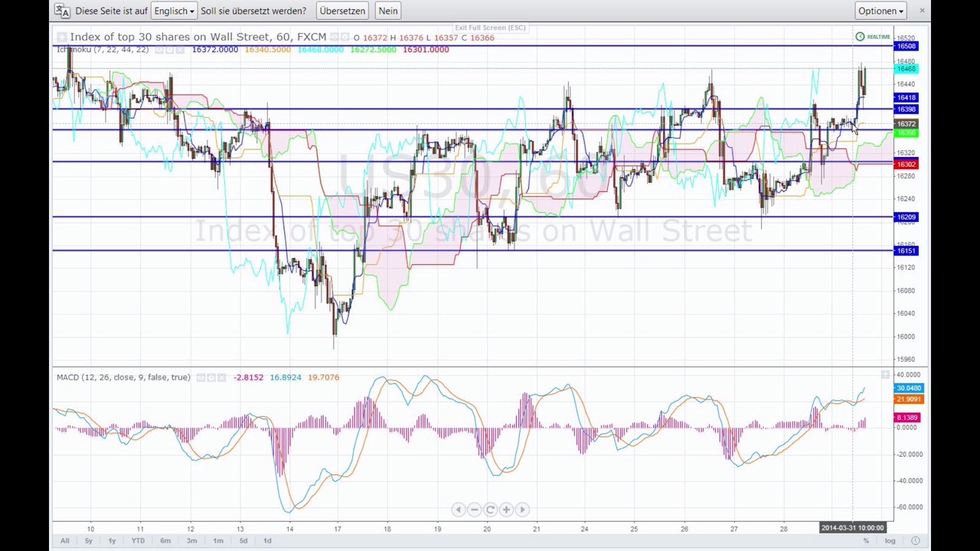Move the MACD pane up with the arrow icon
Screen dimensions: 980x551
click(885, 375)
